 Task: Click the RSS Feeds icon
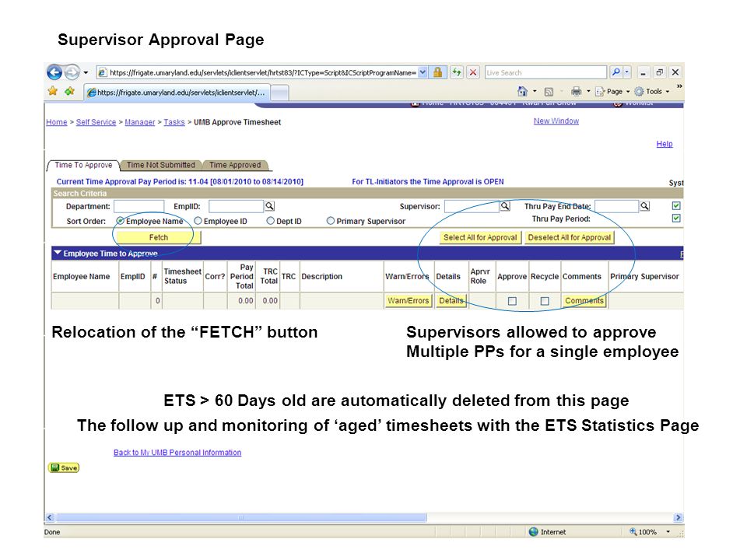[549, 92]
